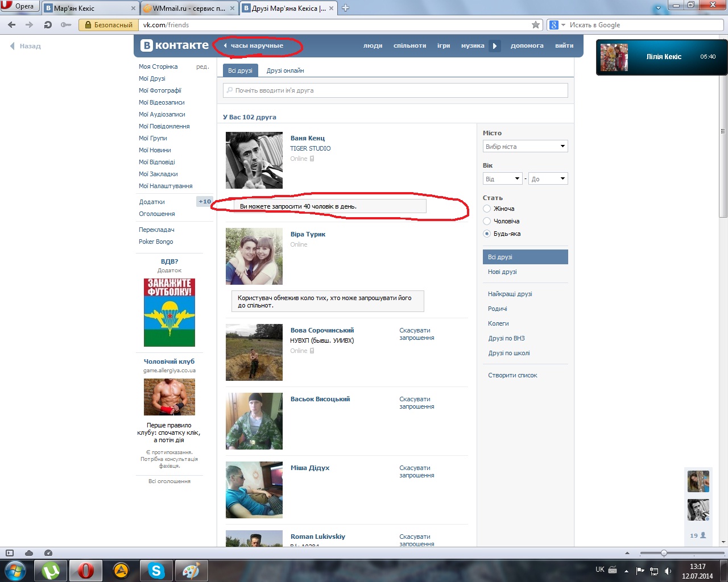Switch to the Мар'ян Кекіс tab
Screen dimensions: 728x582
(x=86, y=9)
